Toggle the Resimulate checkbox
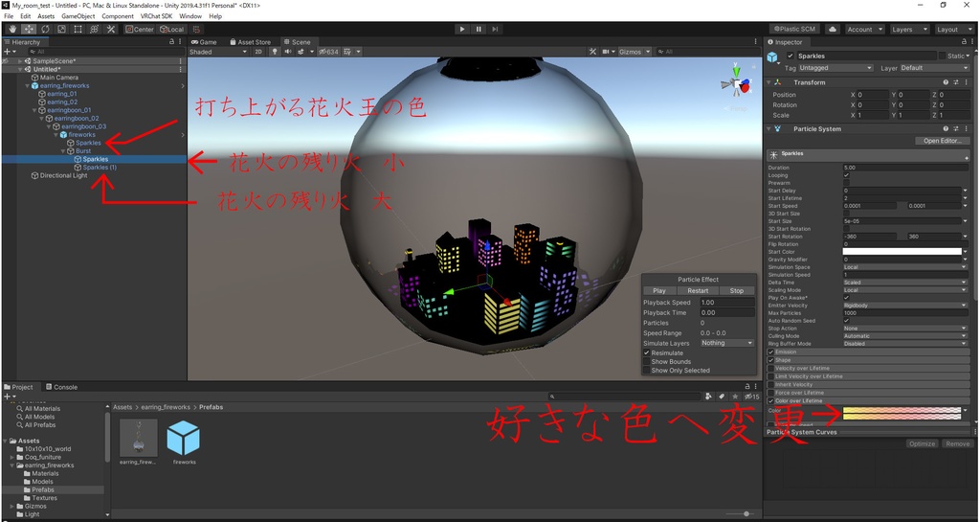The width and height of the screenshot is (980, 522). click(x=647, y=353)
